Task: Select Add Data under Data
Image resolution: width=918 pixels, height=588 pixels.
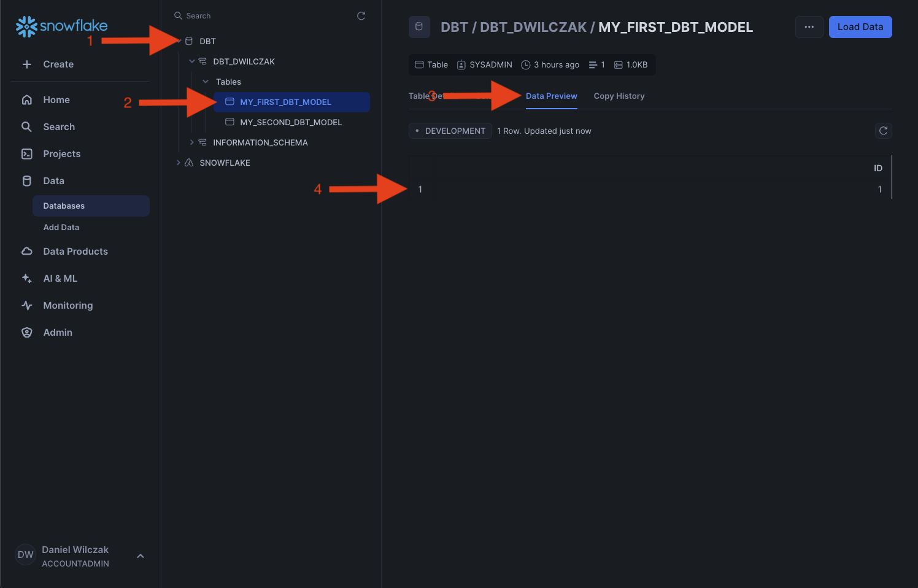Action: tap(61, 227)
